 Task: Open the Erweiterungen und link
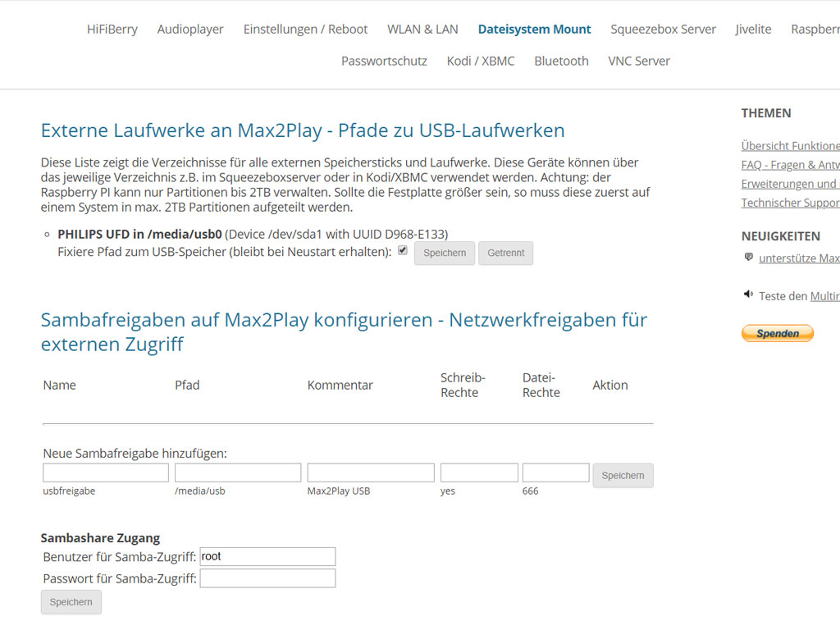790,184
